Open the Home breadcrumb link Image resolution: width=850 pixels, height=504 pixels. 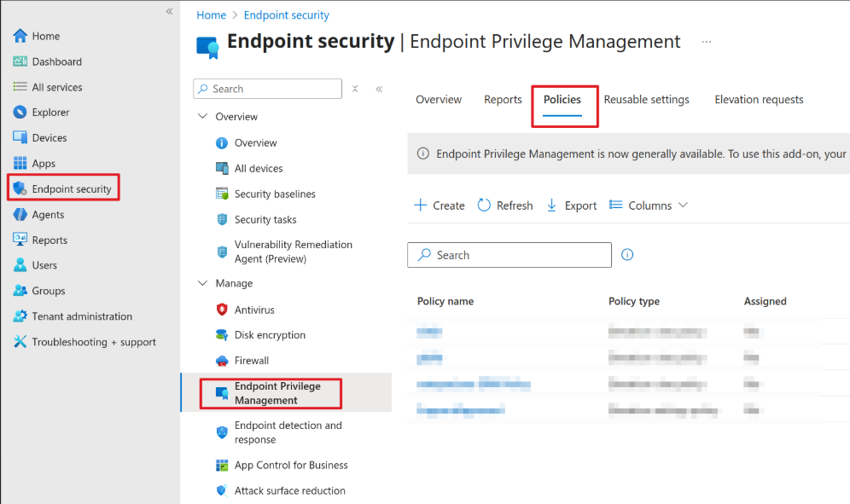pos(211,14)
